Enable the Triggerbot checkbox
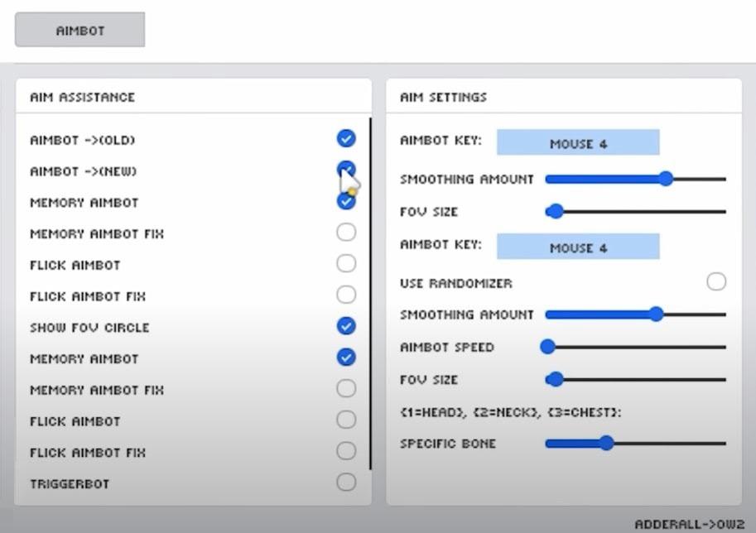 tap(346, 483)
